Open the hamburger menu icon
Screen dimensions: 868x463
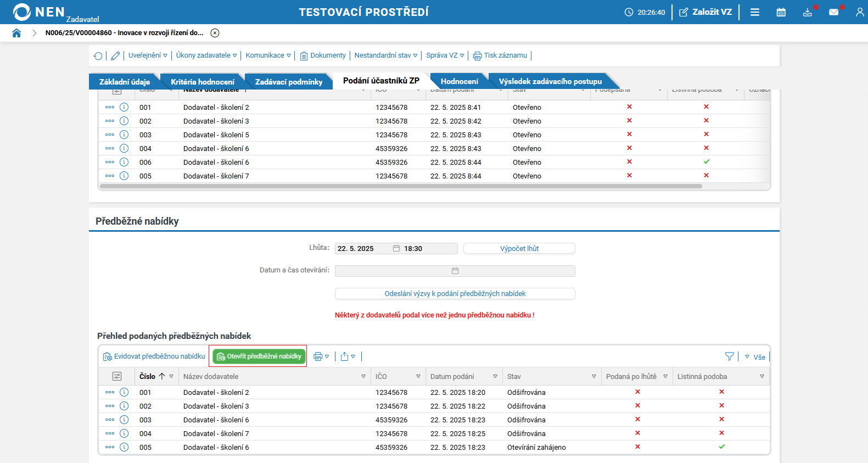[755, 12]
